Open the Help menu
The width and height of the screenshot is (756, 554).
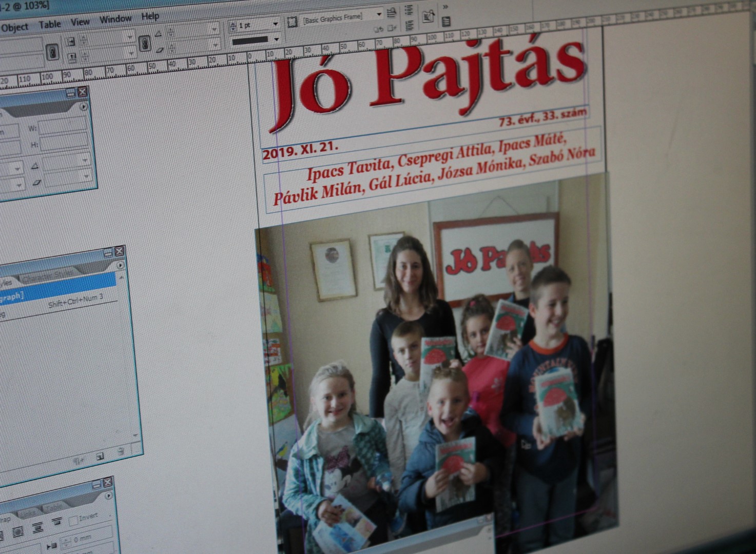pos(150,16)
